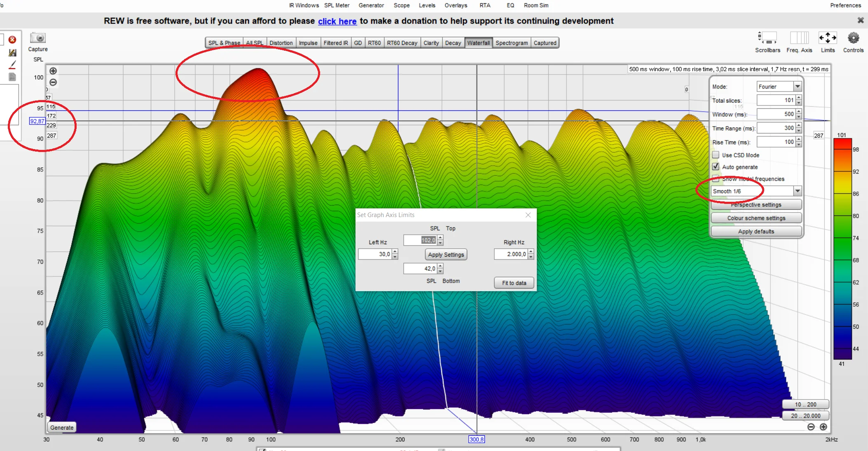Open the Limits arrows icon
The image size is (868, 451).
coord(828,38)
